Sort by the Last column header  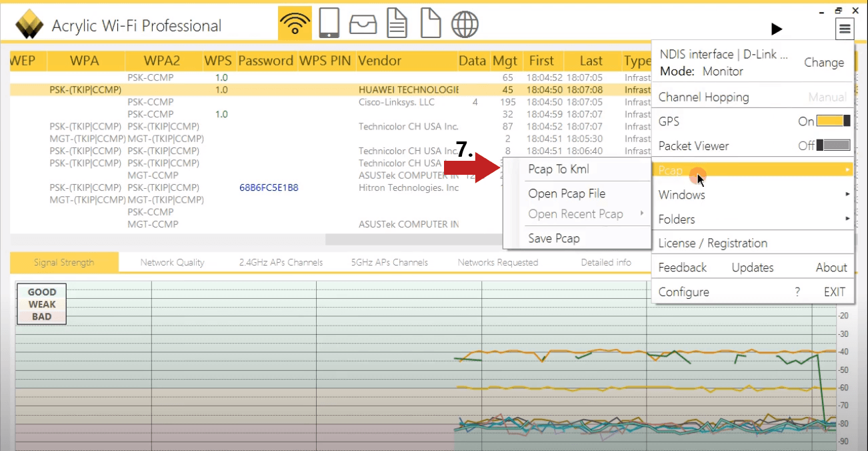click(591, 61)
